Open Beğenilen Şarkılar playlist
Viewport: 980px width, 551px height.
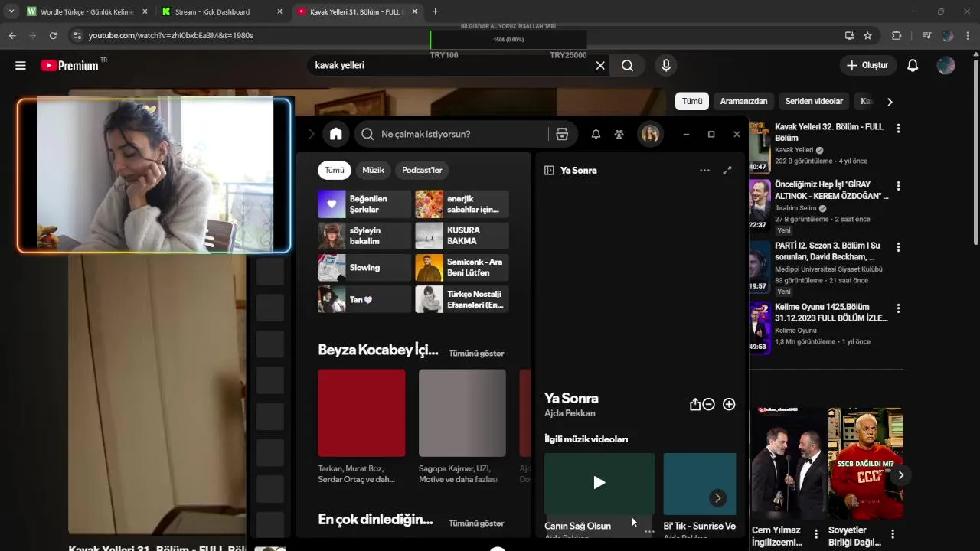(x=364, y=204)
